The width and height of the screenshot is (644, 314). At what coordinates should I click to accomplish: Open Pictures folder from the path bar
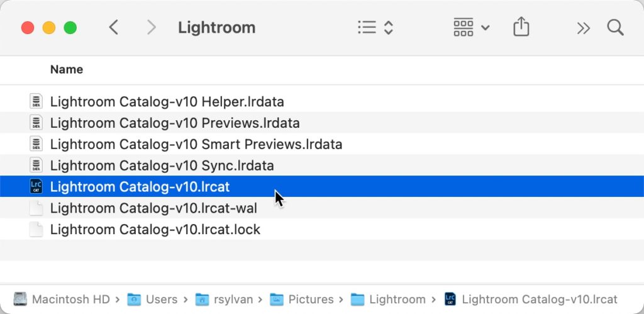303,300
